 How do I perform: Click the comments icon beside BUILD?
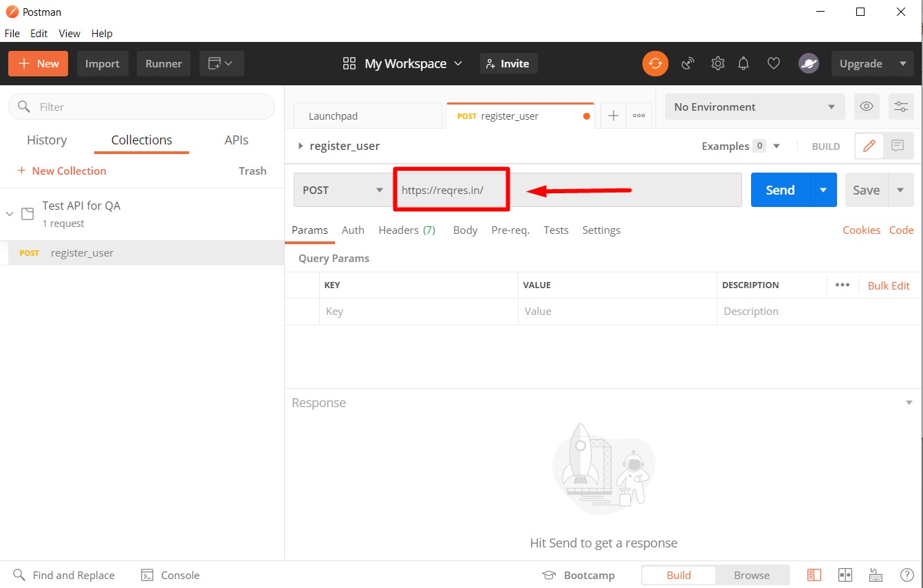click(898, 146)
